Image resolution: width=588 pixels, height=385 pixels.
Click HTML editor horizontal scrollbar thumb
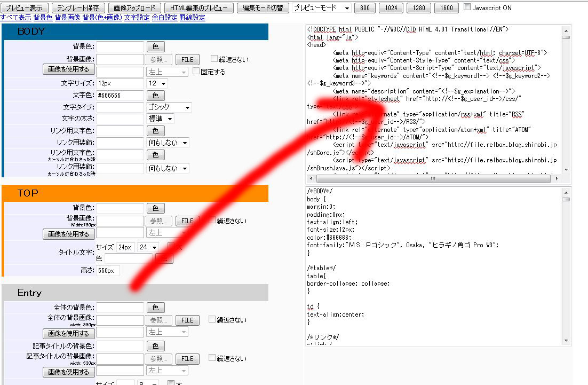[x=433, y=178]
